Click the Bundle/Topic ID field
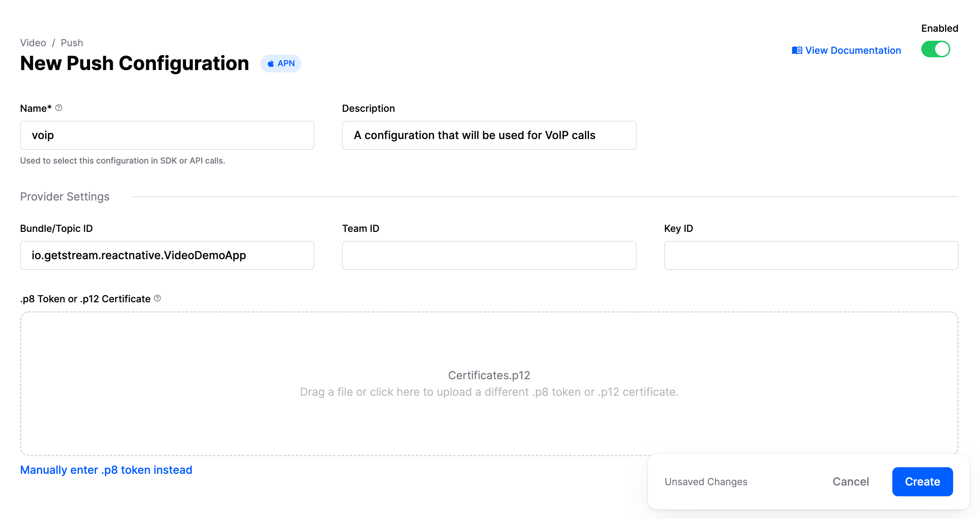The height and width of the screenshot is (519, 980). point(167,255)
